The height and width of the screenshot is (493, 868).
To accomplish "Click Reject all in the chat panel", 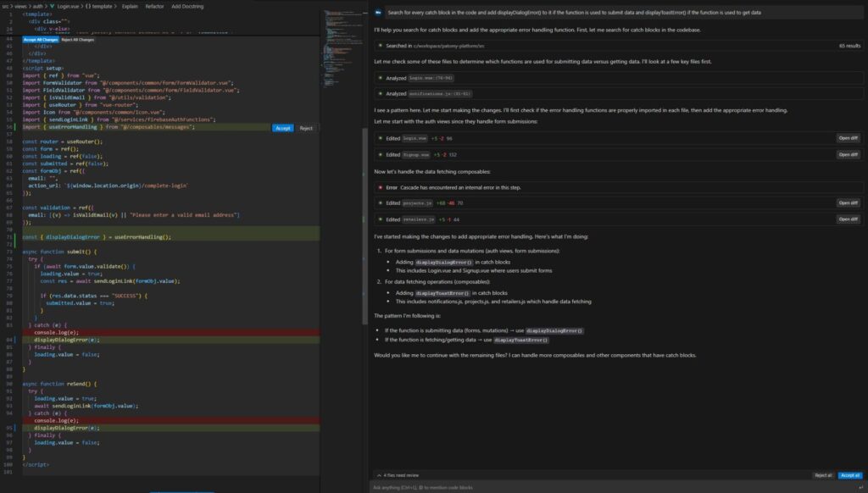I will click(x=822, y=475).
